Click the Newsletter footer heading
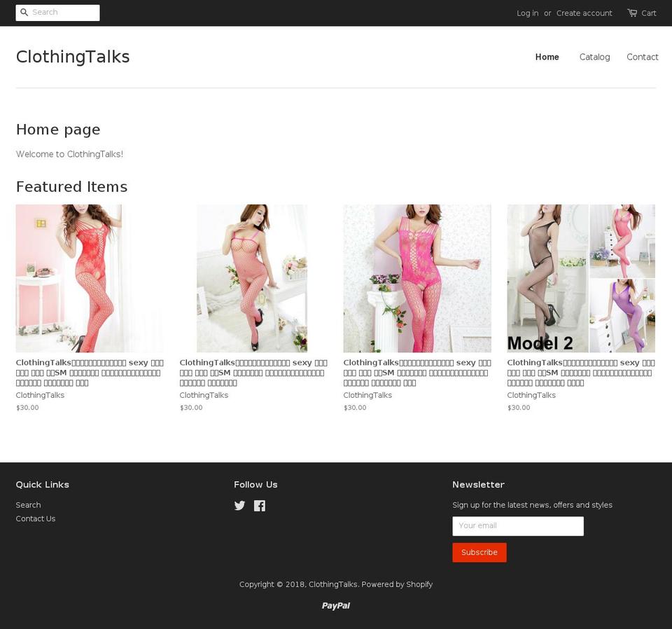 click(x=478, y=485)
